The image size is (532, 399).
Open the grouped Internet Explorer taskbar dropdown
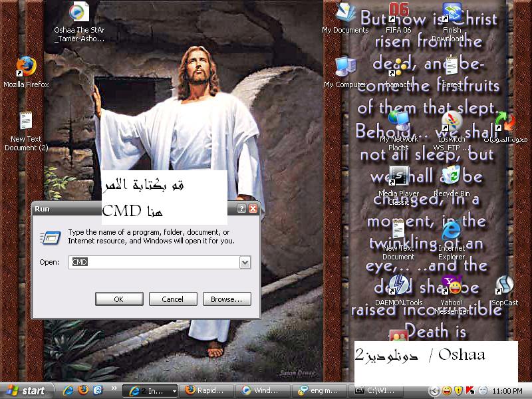pyautogui.click(x=174, y=391)
